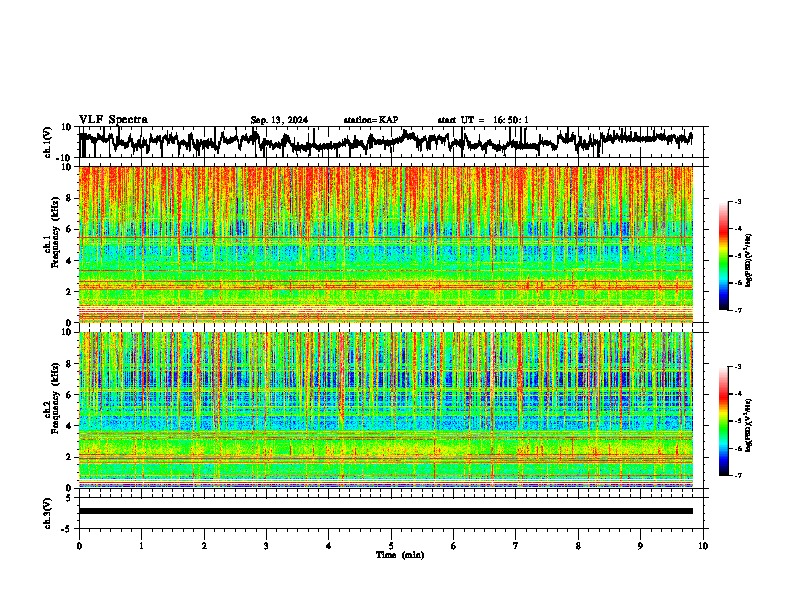Screen dimensions: 792x612
Task: Click the time axis tick label '8'
Action: point(578,546)
